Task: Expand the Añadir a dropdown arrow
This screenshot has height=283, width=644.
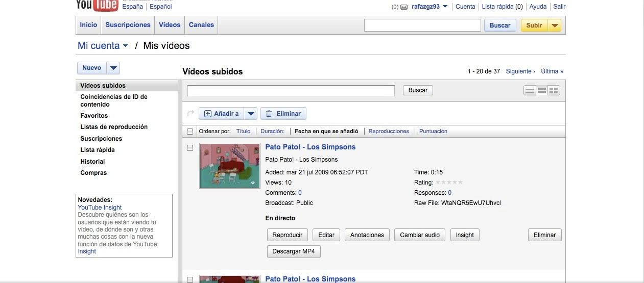Action: tap(250, 114)
